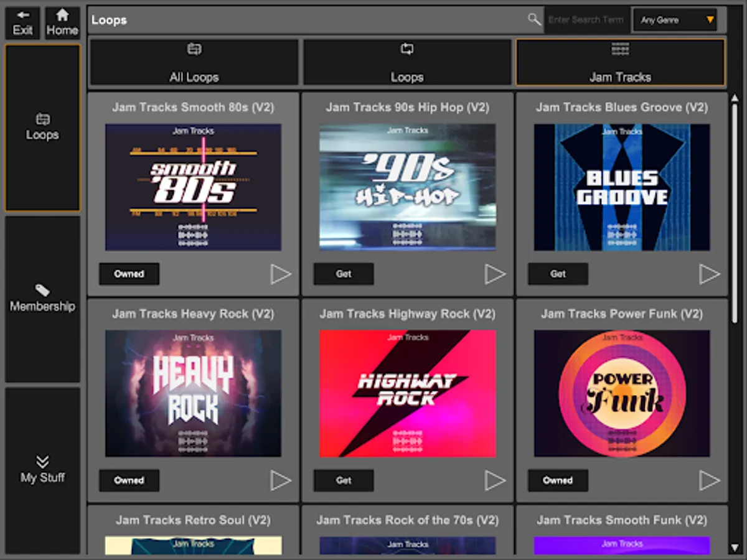This screenshot has height=560, width=747.
Task: Play preview of Jam Tracks Highway Rock
Action: [x=496, y=480]
